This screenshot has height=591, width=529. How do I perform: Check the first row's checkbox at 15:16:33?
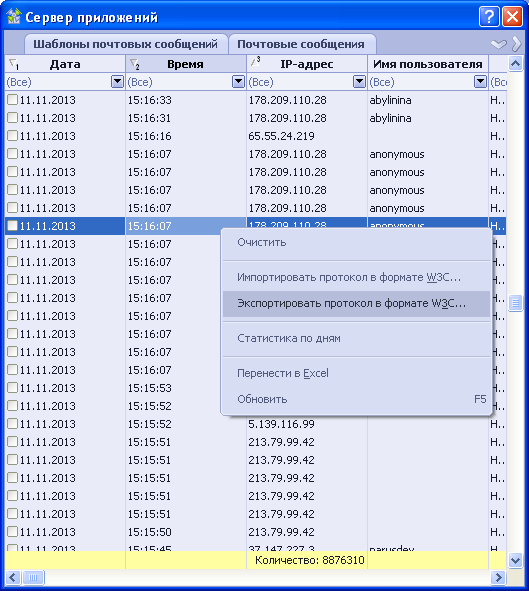(12, 100)
